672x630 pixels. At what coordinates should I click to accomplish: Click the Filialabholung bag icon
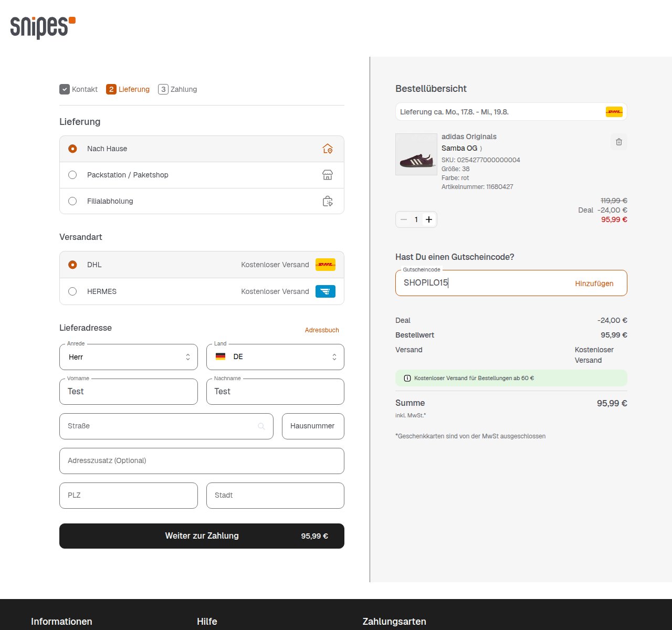328,201
